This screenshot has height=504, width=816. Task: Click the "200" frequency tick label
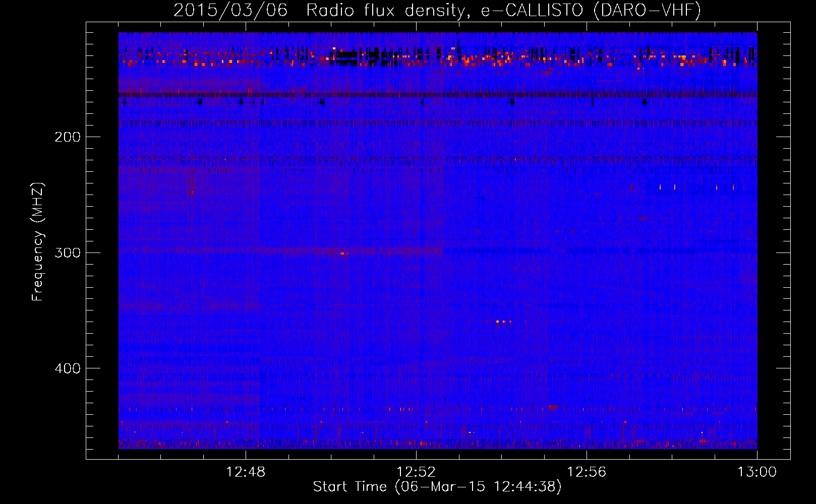tap(68, 137)
